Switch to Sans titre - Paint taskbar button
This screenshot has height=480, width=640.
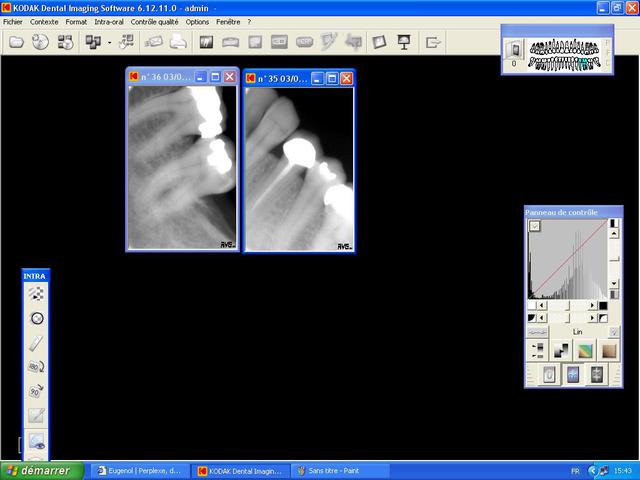point(335,470)
